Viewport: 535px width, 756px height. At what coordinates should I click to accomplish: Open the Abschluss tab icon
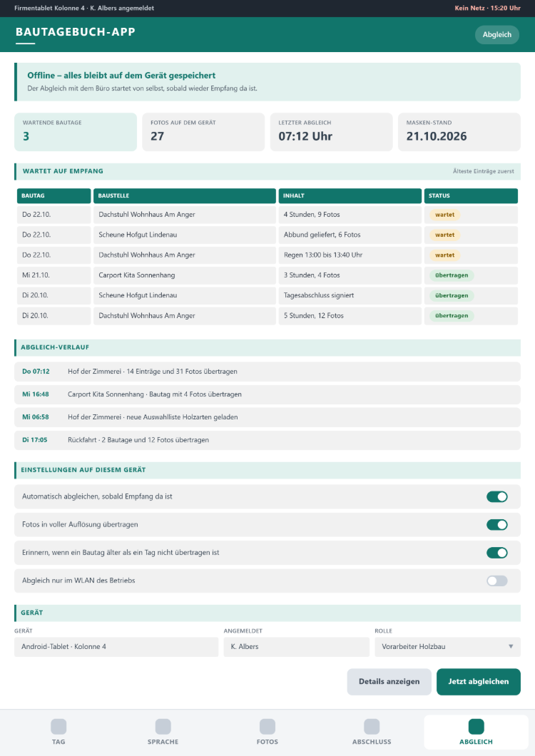coord(372,726)
